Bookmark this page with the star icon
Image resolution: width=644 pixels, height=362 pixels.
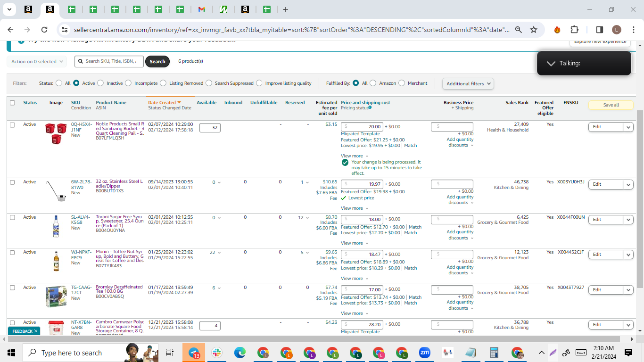point(534,30)
